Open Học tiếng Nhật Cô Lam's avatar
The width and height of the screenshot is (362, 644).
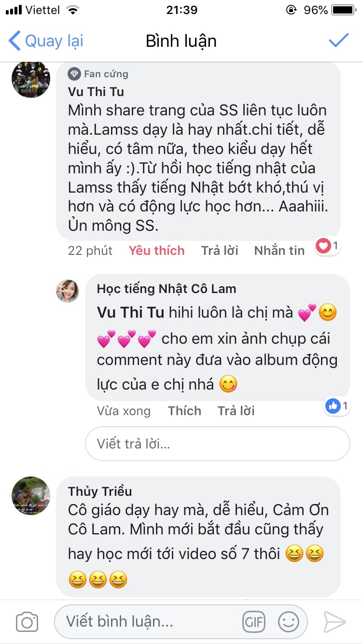[x=68, y=291]
